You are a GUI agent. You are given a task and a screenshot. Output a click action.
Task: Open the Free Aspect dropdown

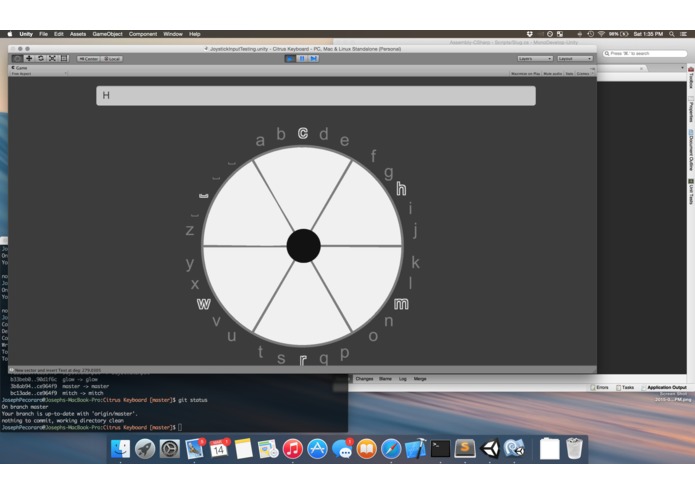tap(38, 74)
